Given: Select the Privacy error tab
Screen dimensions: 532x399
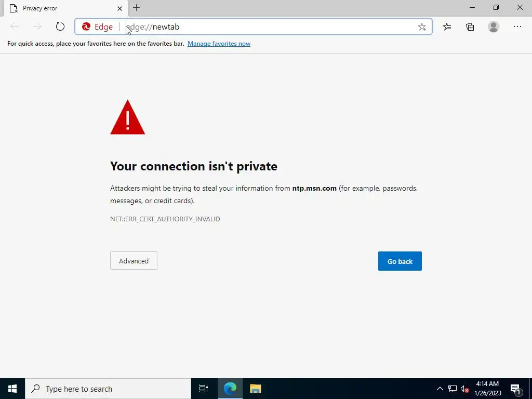Looking at the screenshot, I should point(66,8).
